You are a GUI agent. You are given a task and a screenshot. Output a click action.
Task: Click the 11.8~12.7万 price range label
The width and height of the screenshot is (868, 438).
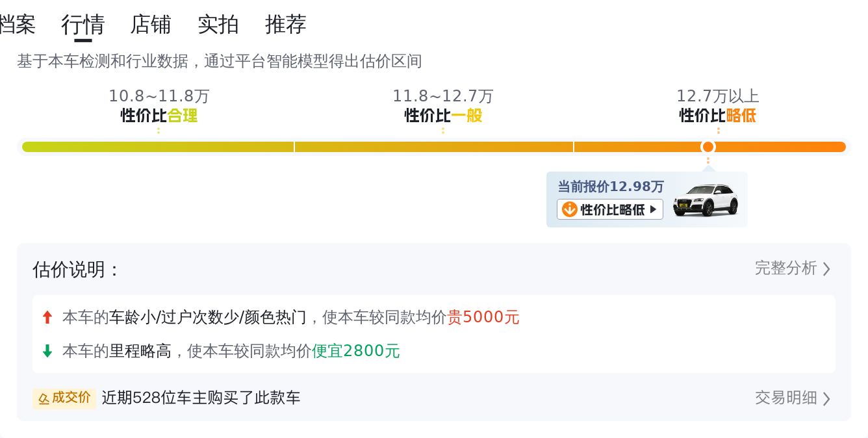coord(443,96)
